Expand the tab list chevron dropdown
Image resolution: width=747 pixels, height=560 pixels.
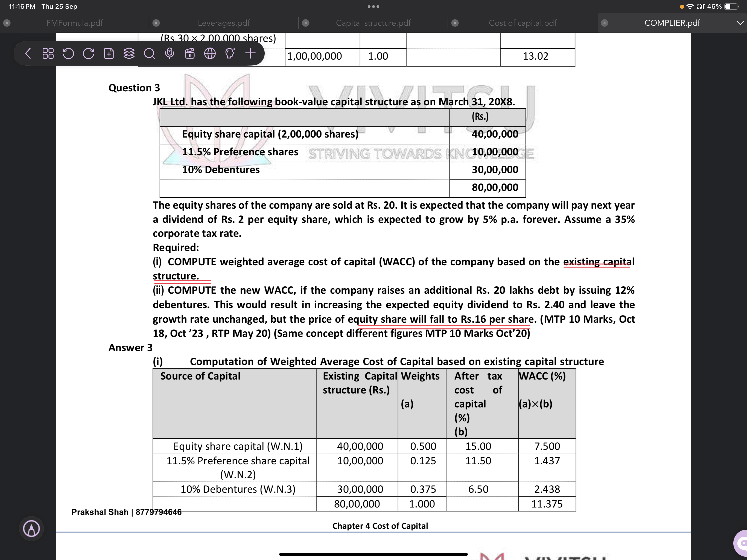coord(740,23)
